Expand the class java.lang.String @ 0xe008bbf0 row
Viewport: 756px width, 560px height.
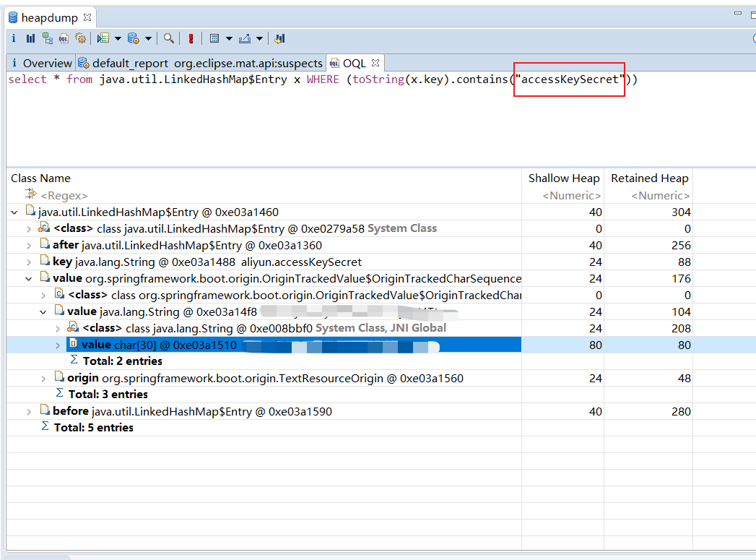tap(58, 329)
